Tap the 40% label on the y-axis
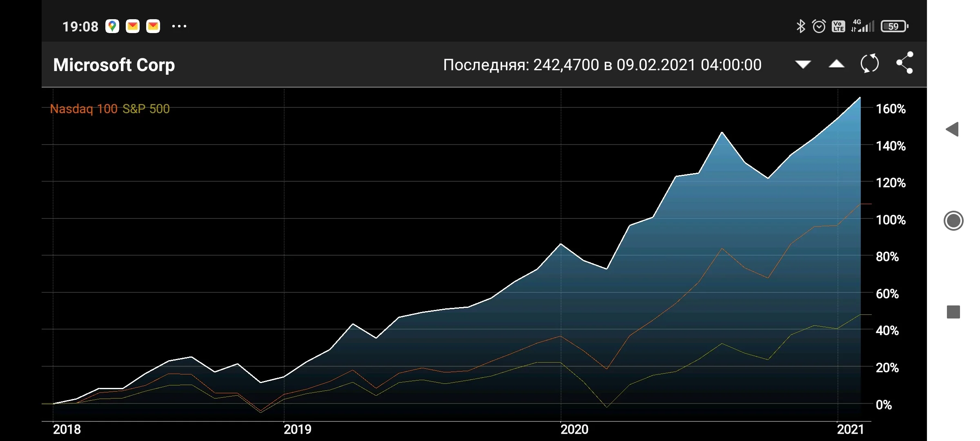This screenshot has height=441, width=980. coord(887,331)
